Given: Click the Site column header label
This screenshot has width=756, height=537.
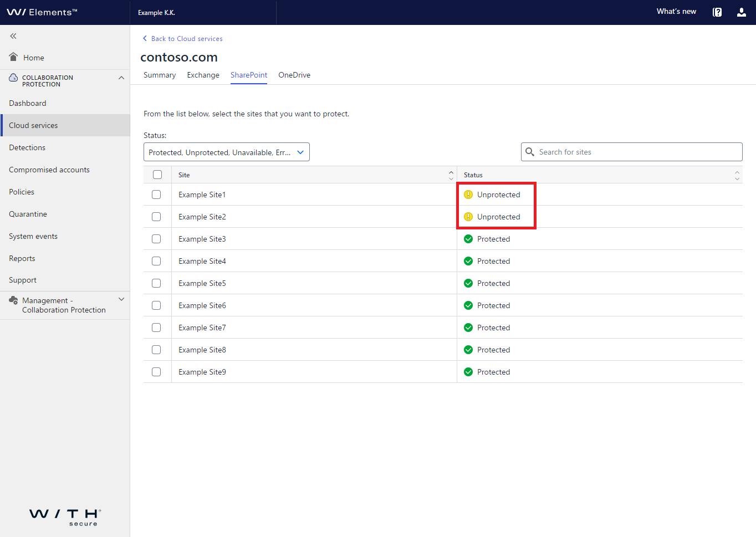Looking at the screenshot, I should click(x=184, y=175).
